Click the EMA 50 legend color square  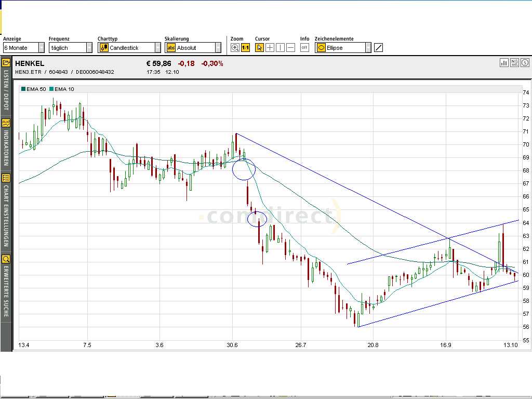(23, 89)
